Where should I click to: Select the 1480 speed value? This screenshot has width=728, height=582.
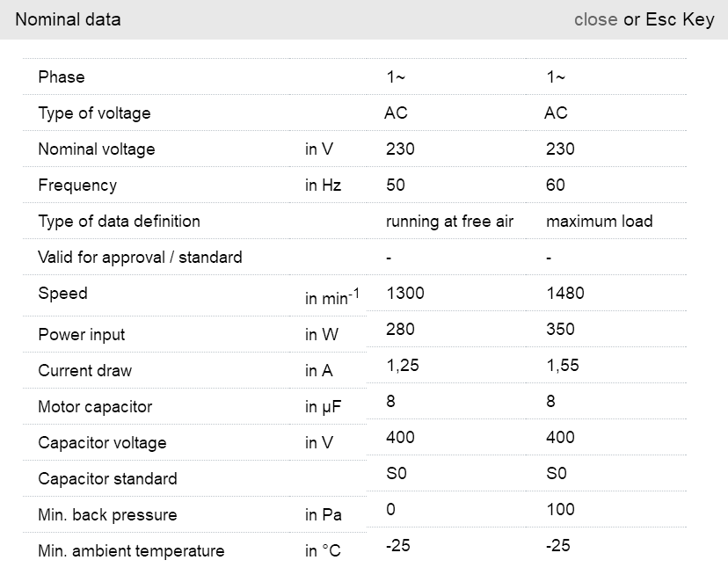pos(564,293)
